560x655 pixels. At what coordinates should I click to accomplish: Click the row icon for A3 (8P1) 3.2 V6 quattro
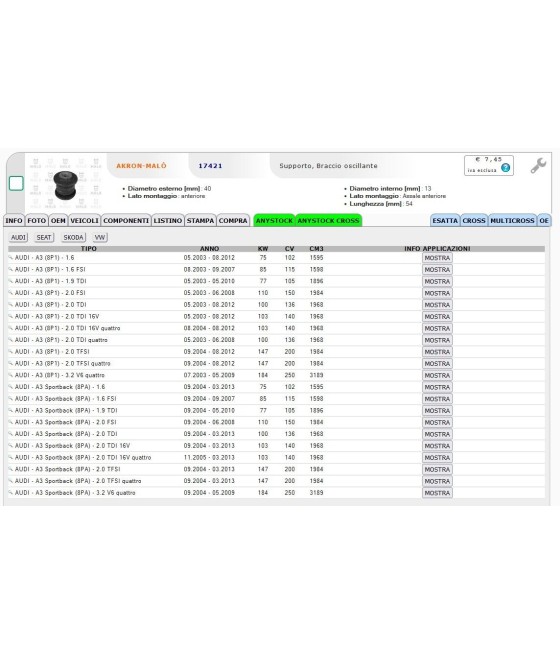click(10, 375)
